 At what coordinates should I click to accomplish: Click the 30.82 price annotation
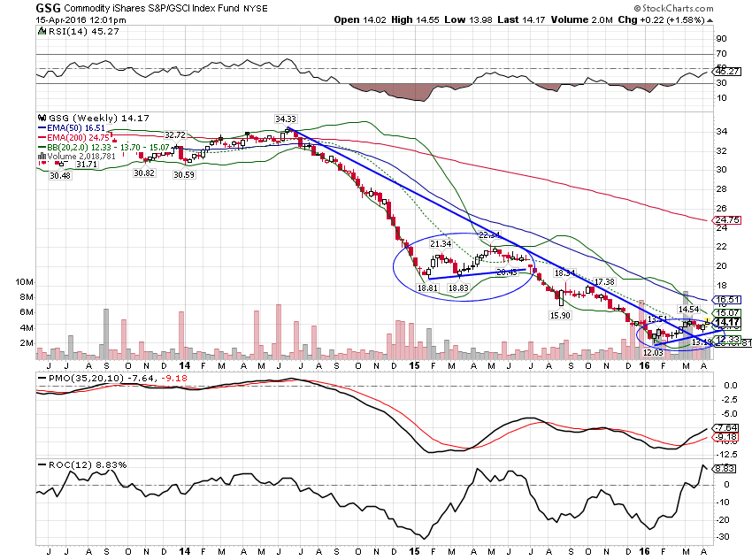[144, 173]
